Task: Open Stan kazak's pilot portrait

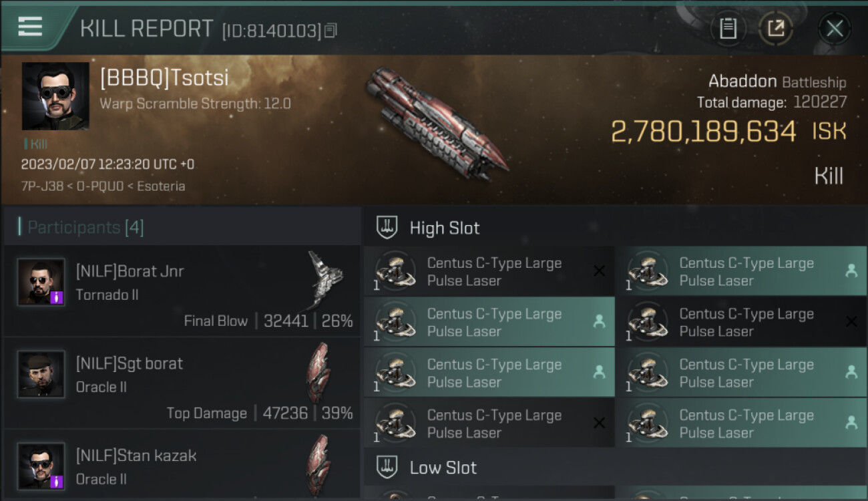Action: point(41,466)
